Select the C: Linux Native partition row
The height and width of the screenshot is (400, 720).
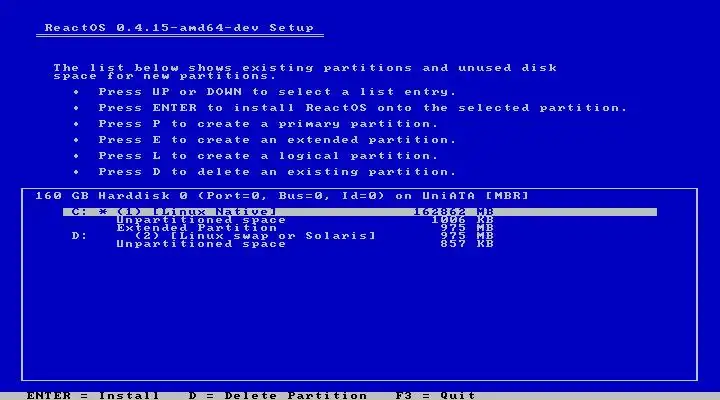pyautogui.click(x=360, y=212)
